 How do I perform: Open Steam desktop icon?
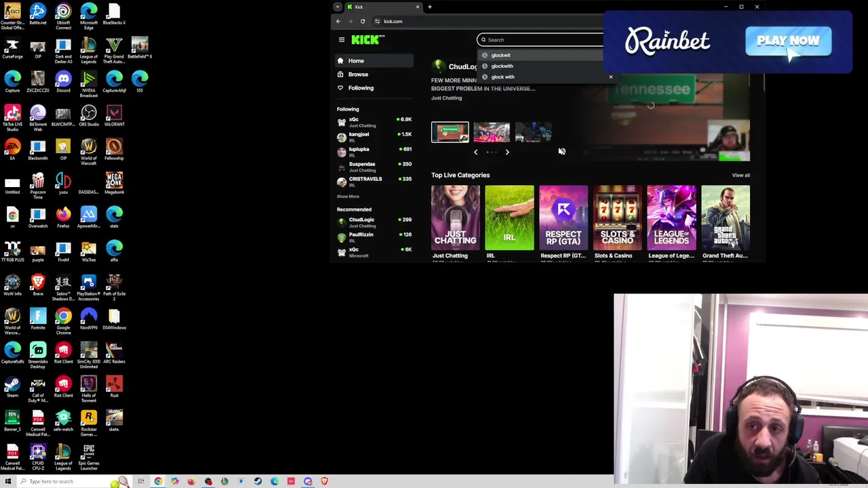pyautogui.click(x=12, y=388)
